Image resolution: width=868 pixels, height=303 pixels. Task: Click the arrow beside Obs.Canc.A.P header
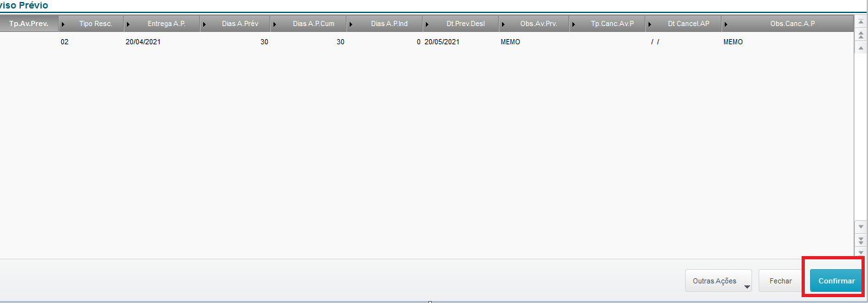726,24
